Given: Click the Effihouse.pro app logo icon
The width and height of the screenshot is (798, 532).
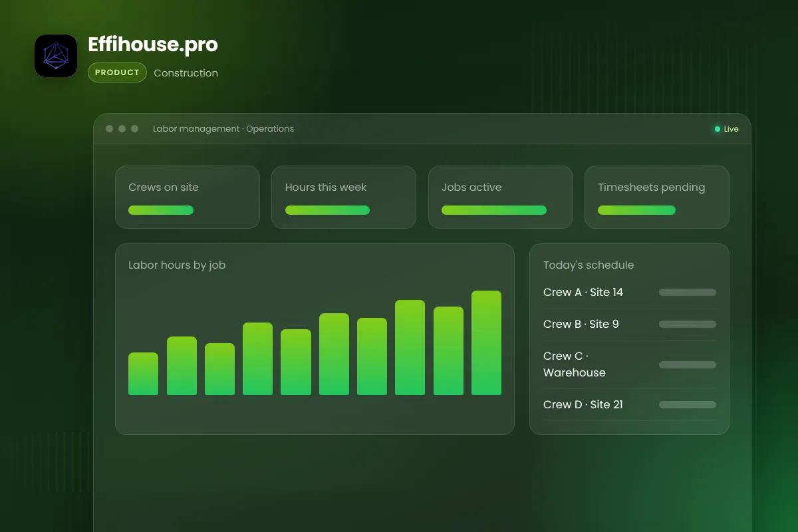Looking at the screenshot, I should tap(56, 56).
